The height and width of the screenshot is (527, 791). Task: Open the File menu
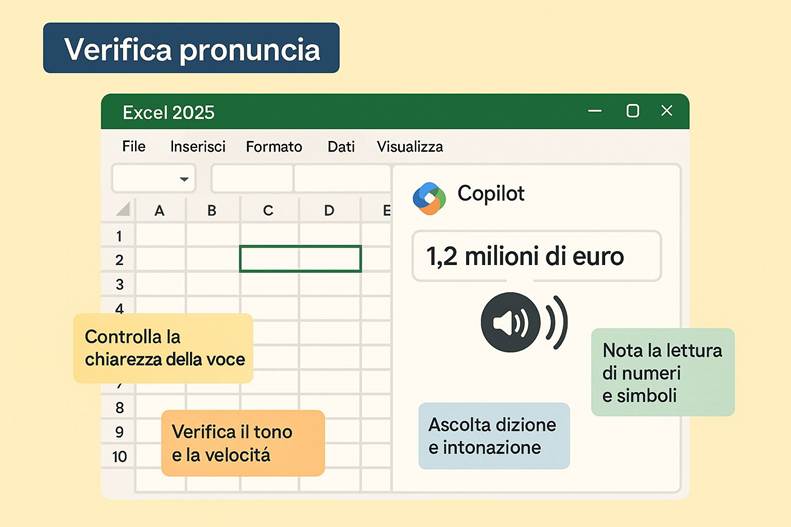coord(134,146)
